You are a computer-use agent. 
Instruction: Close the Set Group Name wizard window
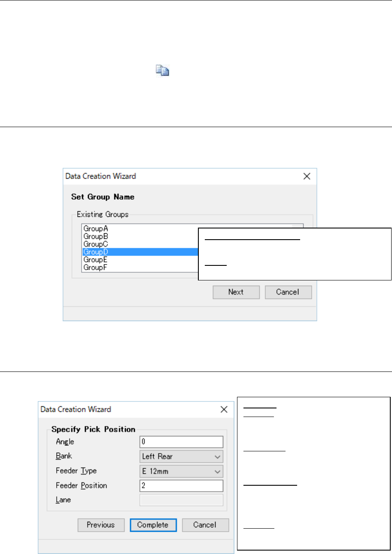point(307,176)
